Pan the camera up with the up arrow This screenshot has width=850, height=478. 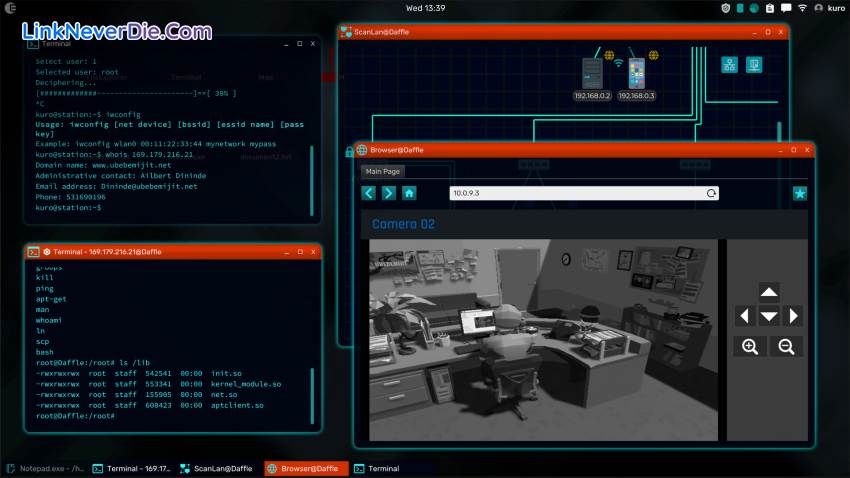point(768,292)
